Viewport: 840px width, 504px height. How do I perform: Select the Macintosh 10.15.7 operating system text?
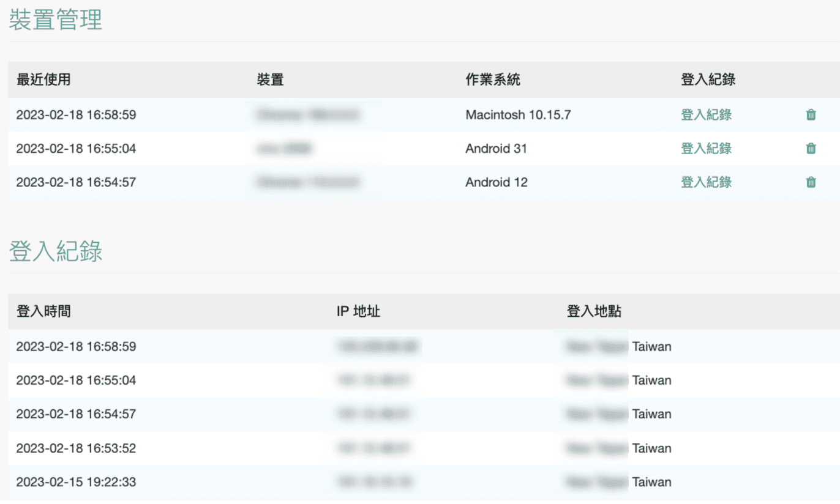pos(518,114)
